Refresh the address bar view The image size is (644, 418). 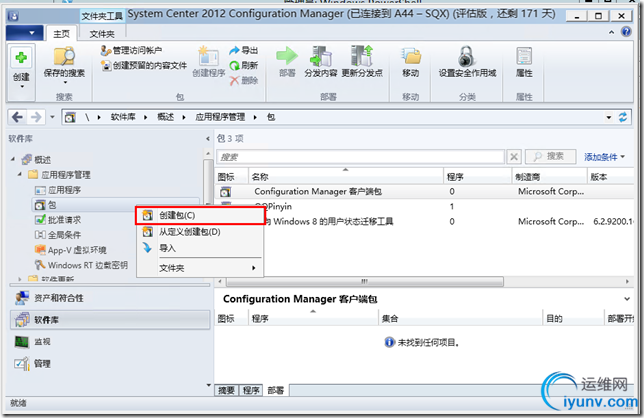tap(623, 117)
